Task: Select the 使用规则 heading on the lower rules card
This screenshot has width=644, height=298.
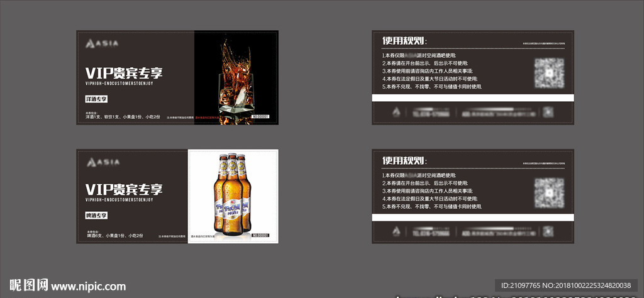Action: [404, 160]
